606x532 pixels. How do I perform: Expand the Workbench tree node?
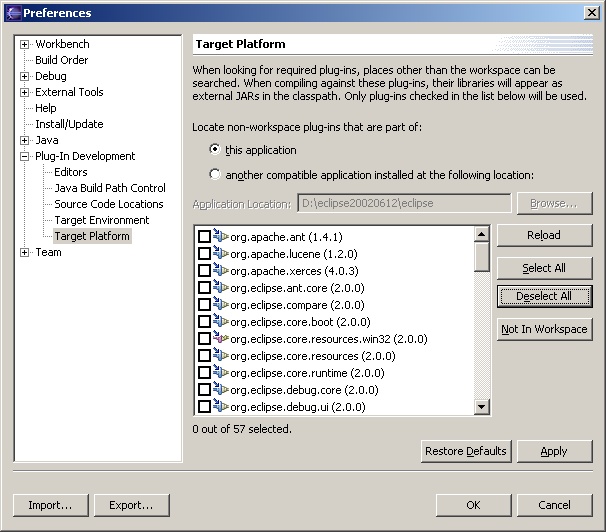point(25,45)
